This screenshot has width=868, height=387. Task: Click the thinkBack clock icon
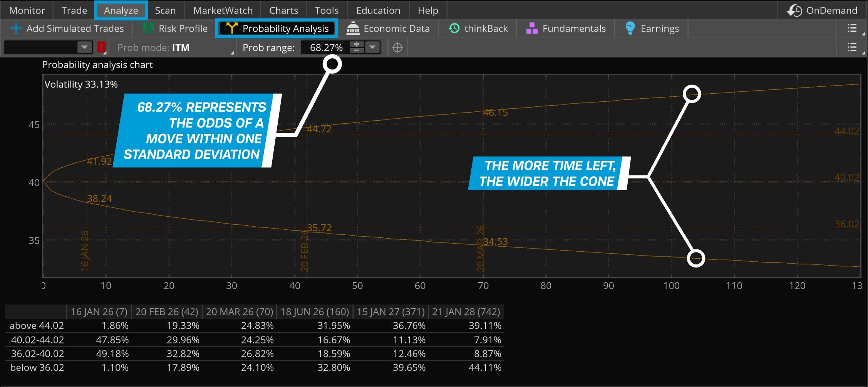(454, 28)
